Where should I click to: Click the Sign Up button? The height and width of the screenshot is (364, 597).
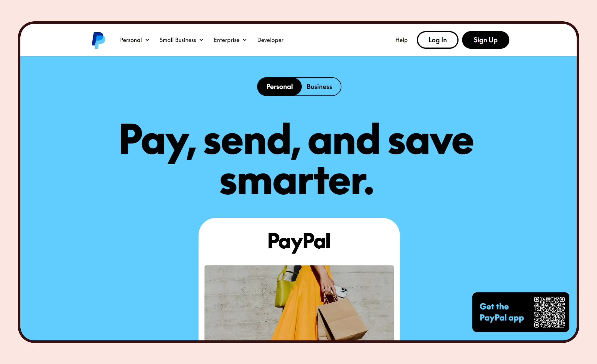(x=485, y=40)
